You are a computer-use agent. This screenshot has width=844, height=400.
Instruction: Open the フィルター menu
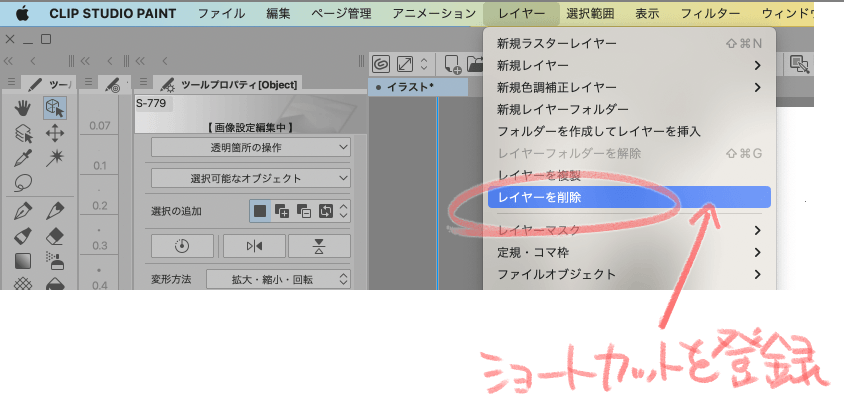[710, 13]
